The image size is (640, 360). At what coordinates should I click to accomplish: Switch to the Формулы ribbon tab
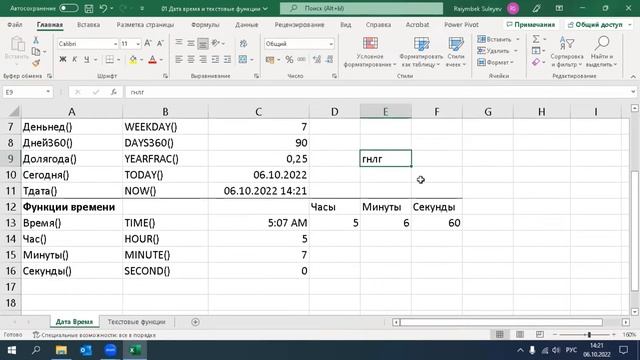pyautogui.click(x=205, y=24)
